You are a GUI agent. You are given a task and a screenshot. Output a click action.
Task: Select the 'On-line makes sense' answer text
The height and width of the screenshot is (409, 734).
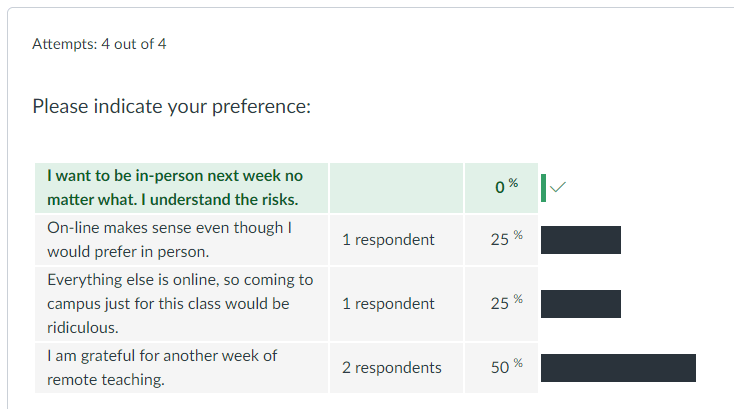tap(168, 239)
